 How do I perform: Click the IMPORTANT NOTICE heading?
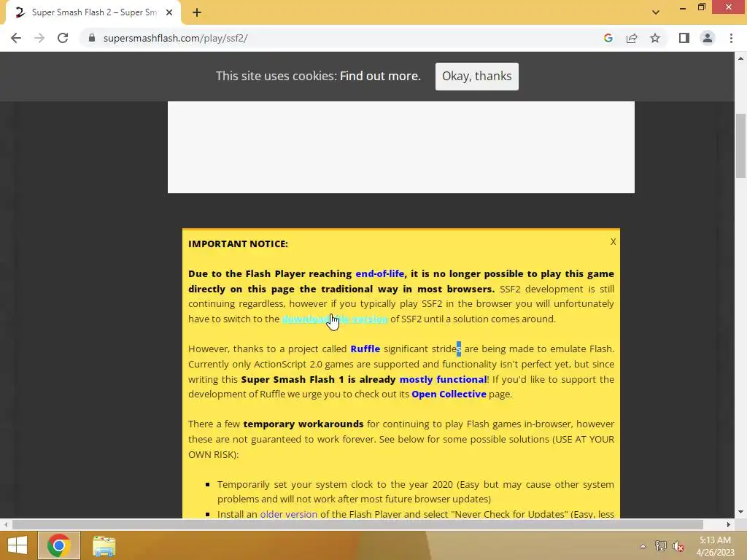coord(239,244)
